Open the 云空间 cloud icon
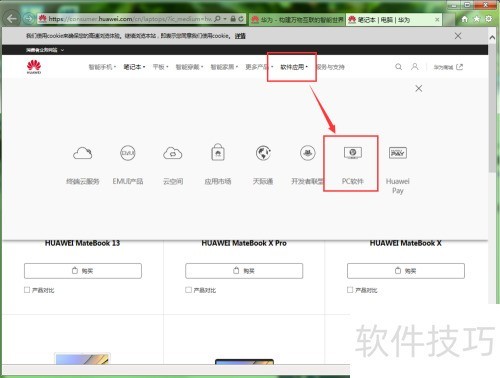Viewport: 500px width, 378px height. (x=173, y=153)
